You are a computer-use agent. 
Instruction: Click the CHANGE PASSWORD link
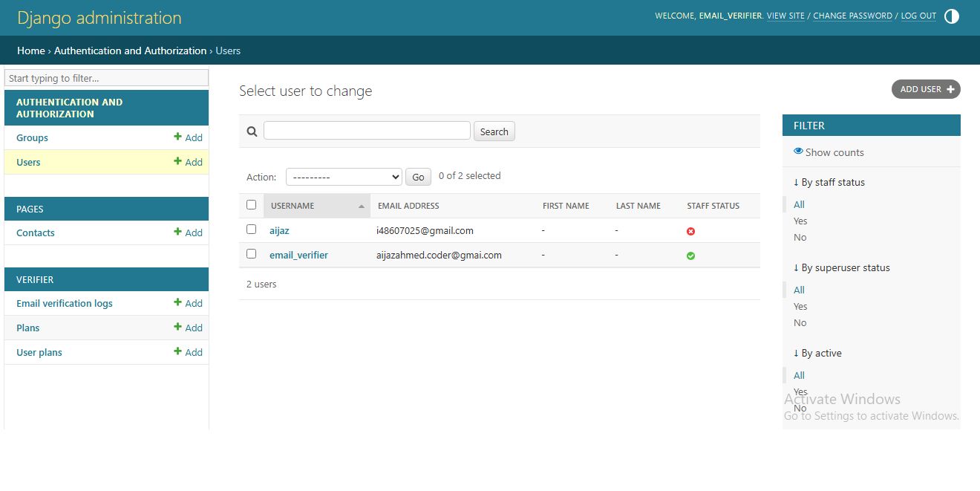(852, 16)
